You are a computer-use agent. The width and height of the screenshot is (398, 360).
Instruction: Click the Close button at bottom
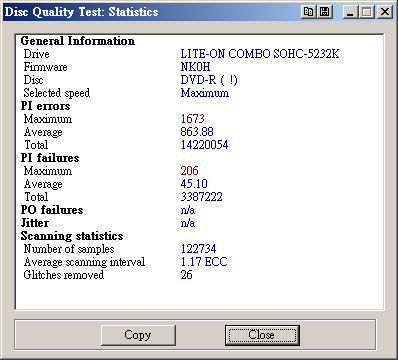262,335
